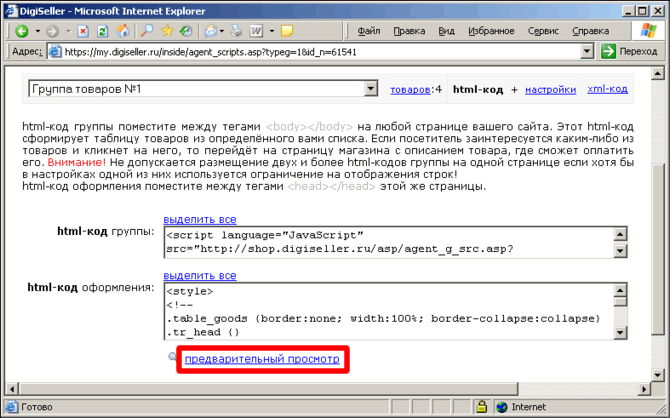This screenshot has width=670, height=418.
Task: Click the address bar URL field
Action: click(x=322, y=52)
